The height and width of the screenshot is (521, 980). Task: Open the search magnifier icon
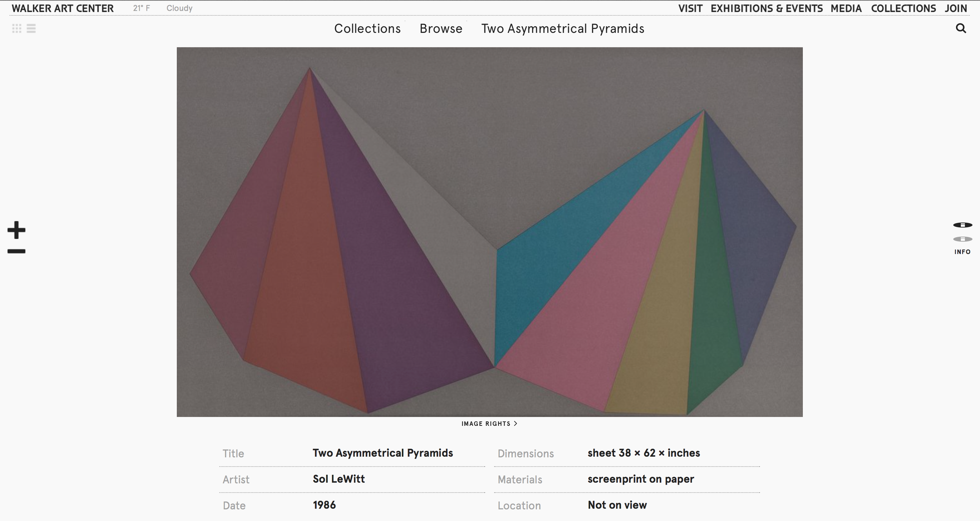961,28
